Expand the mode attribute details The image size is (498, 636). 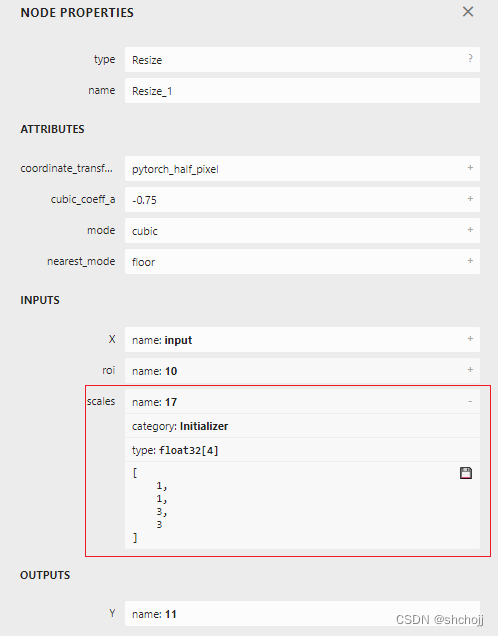pyautogui.click(x=470, y=230)
